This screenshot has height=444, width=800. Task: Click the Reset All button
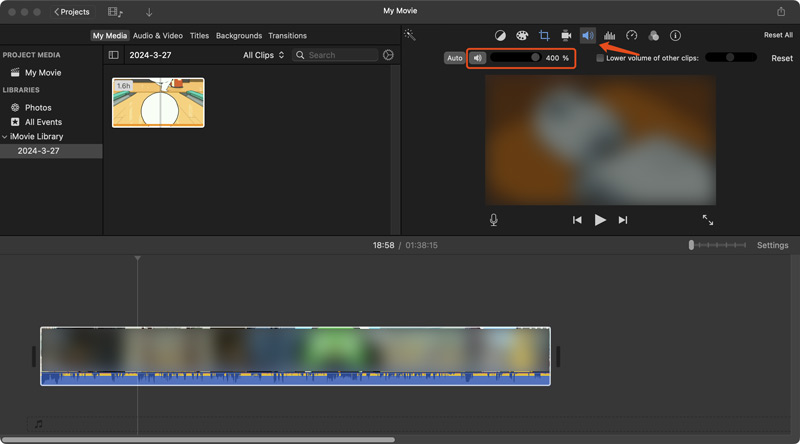[x=778, y=35]
